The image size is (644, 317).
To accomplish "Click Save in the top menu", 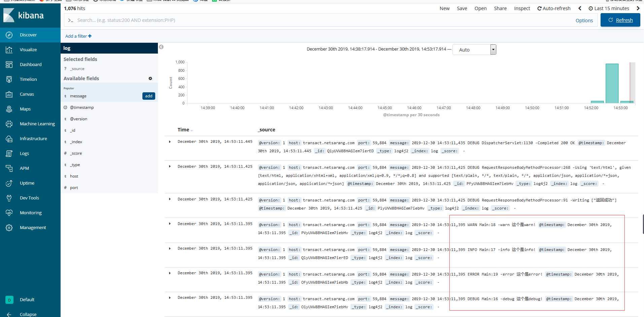I will (x=462, y=8).
